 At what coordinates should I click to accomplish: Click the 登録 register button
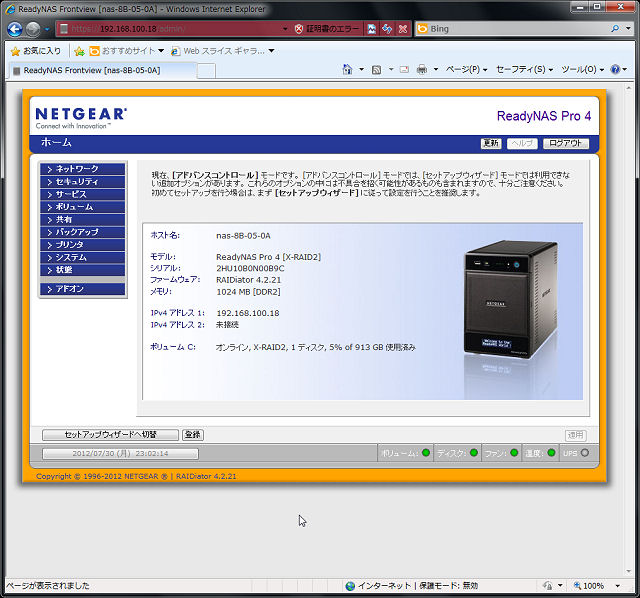click(x=193, y=435)
